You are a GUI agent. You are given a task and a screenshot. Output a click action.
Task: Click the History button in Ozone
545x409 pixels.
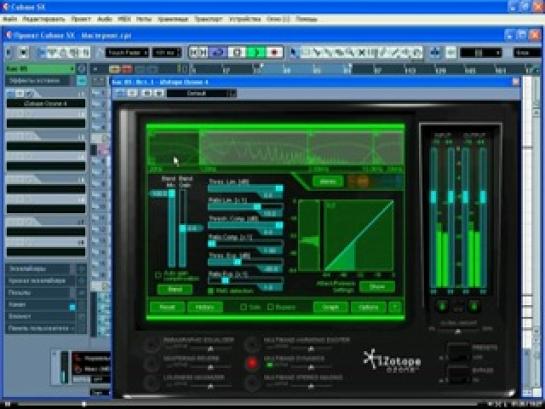(205, 307)
